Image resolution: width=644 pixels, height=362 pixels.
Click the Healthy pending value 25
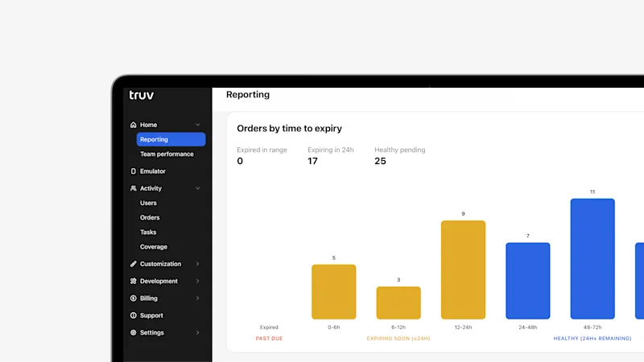click(380, 162)
